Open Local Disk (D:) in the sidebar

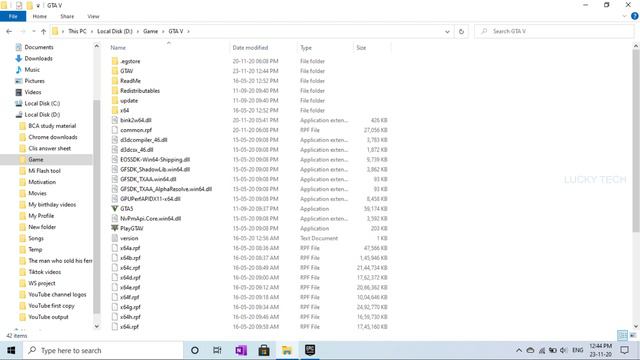click(42, 115)
